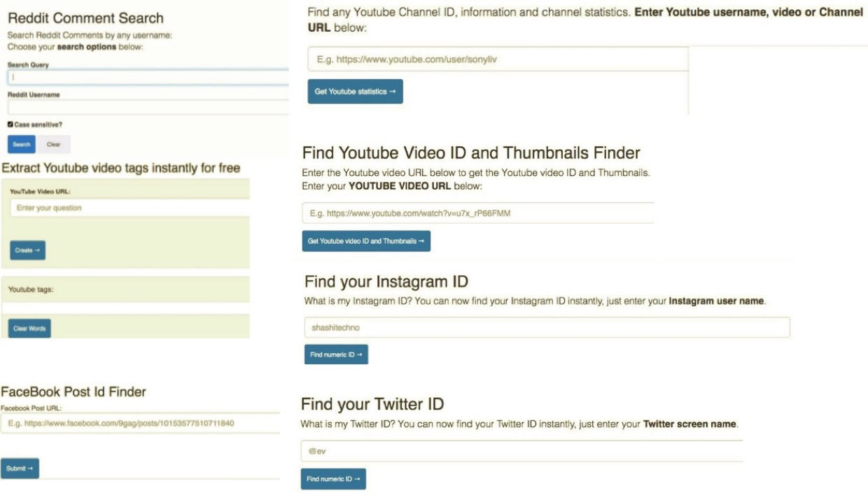Click the 'Youtube tags:' label
Screen dimensions: 868x498
click(31, 289)
